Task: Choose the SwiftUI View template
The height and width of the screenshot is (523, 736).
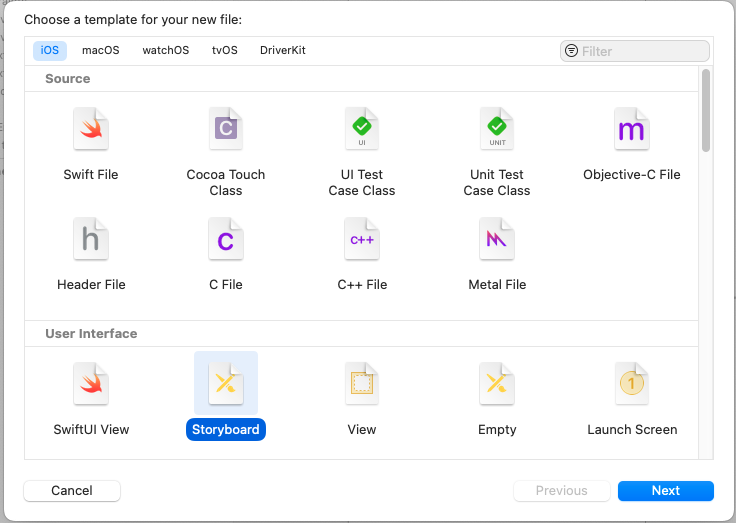Action: point(91,385)
